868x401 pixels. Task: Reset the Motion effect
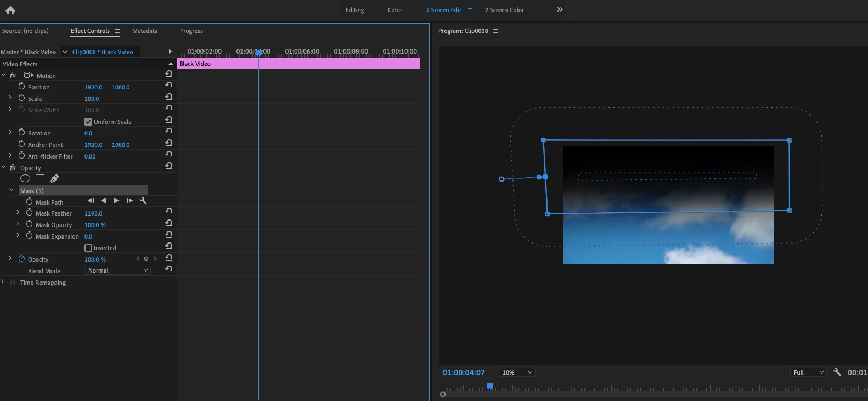click(169, 74)
